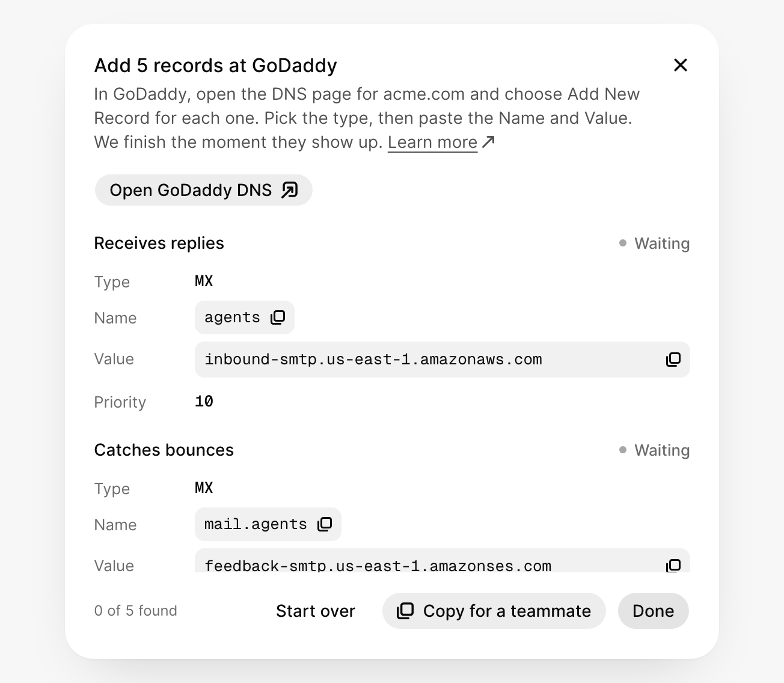Click the 'Add 5 records at GoDaddy' title

[x=216, y=65]
